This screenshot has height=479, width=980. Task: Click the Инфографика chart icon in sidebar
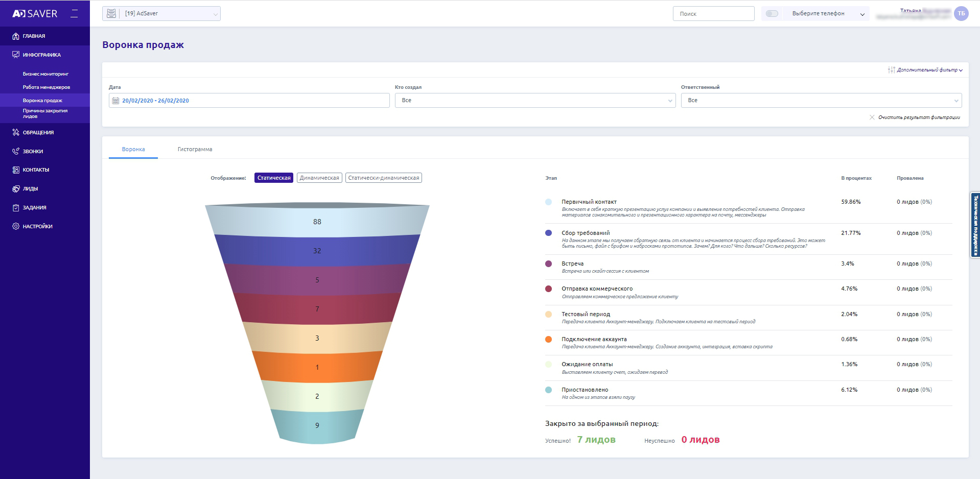coord(16,55)
